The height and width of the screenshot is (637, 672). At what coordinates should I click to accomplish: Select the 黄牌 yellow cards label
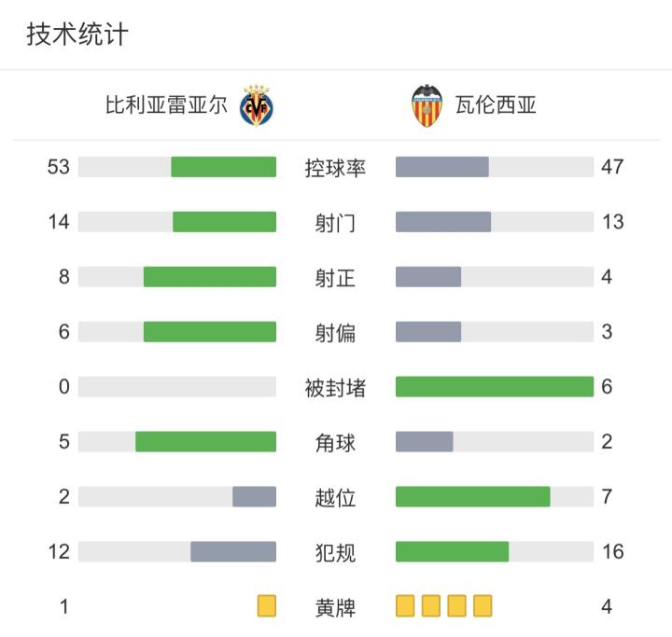pos(336,607)
